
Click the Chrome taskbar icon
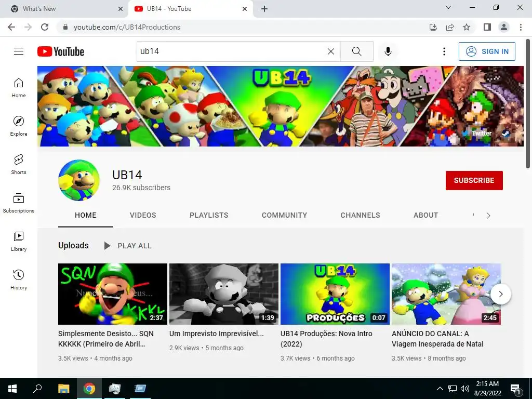click(89, 389)
